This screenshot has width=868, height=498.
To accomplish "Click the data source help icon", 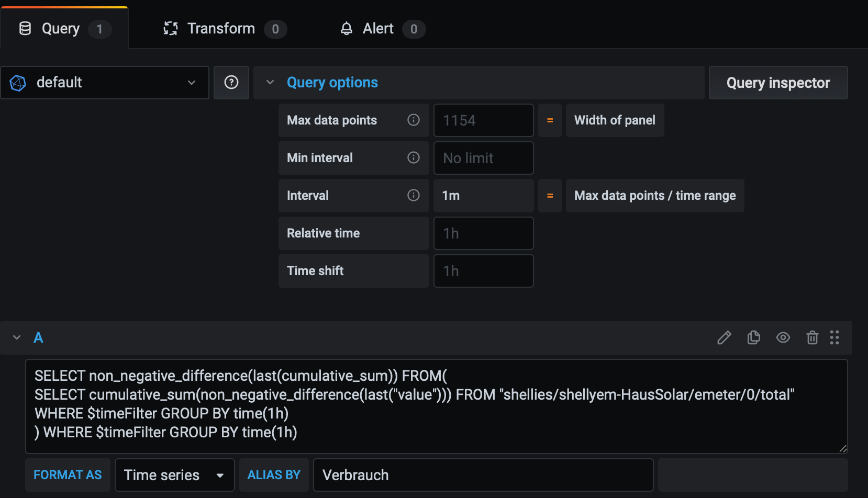I will click(x=231, y=83).
